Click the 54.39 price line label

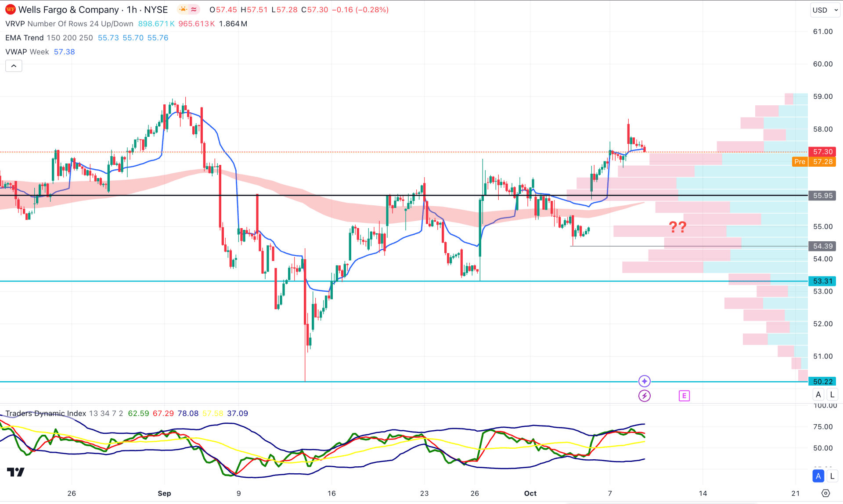823,246
